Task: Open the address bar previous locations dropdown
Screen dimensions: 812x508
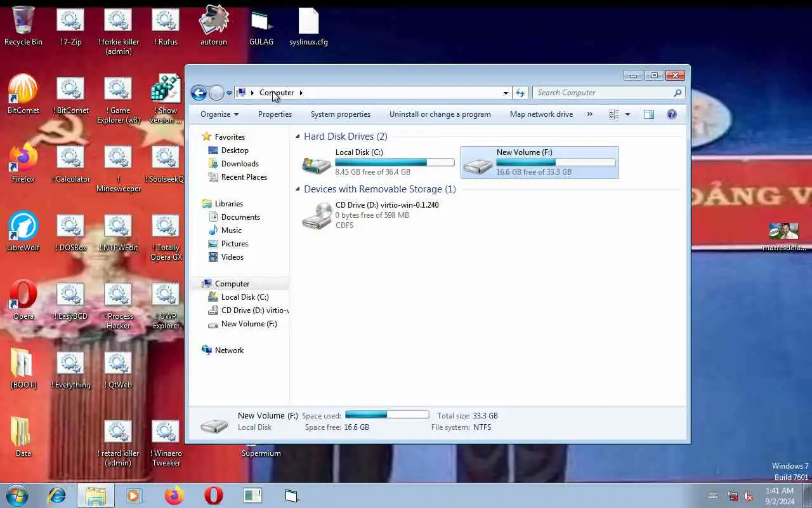Action: click(x=506, y=93)
